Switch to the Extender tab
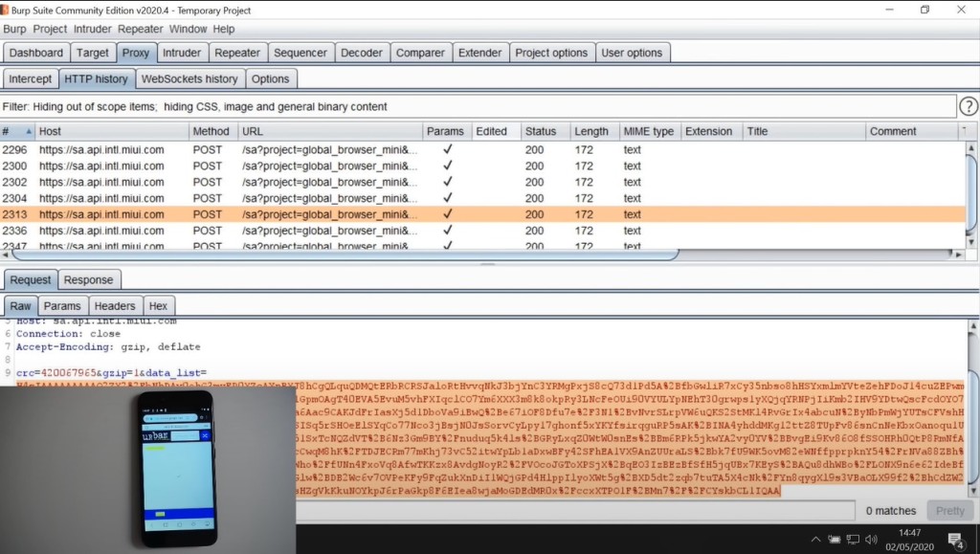980x554 pixels. pos(480,53)
